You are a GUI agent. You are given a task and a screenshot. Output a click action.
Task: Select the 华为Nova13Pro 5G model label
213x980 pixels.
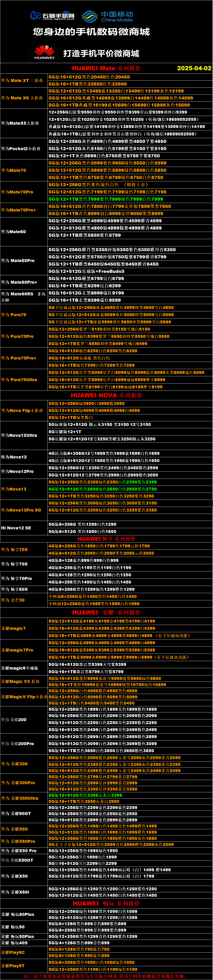pos(21,510)
